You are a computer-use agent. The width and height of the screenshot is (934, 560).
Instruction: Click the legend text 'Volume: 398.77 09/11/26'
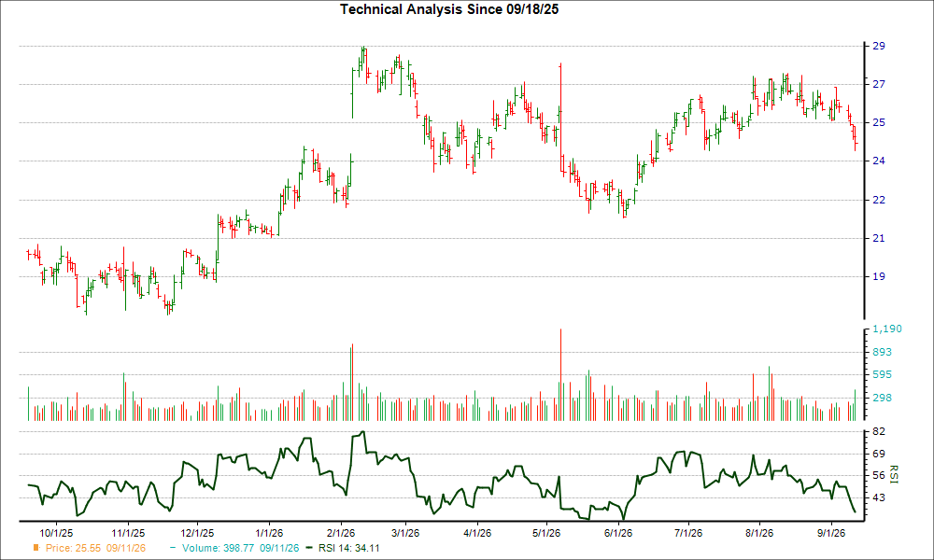tap(241, 548)
